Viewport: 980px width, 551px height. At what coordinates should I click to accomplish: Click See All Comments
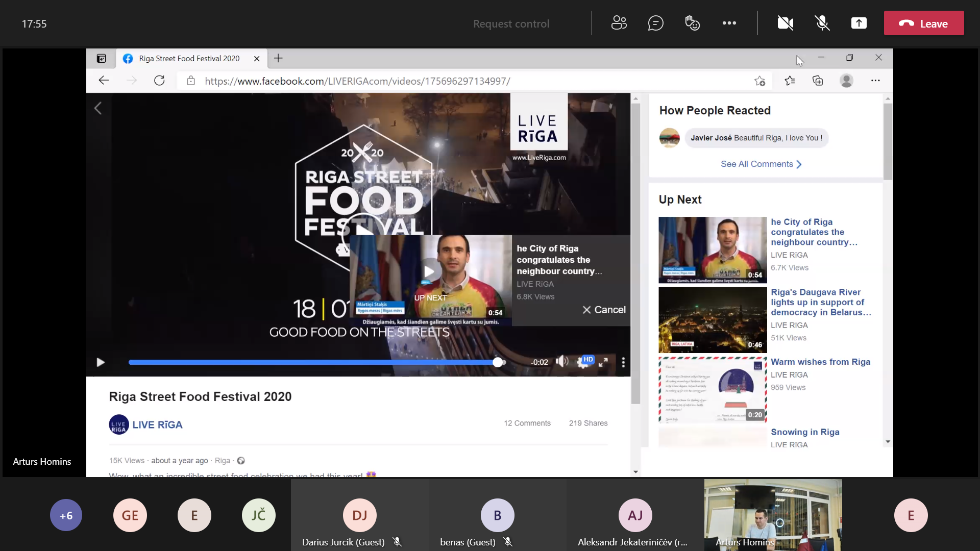tap(761, 164)
